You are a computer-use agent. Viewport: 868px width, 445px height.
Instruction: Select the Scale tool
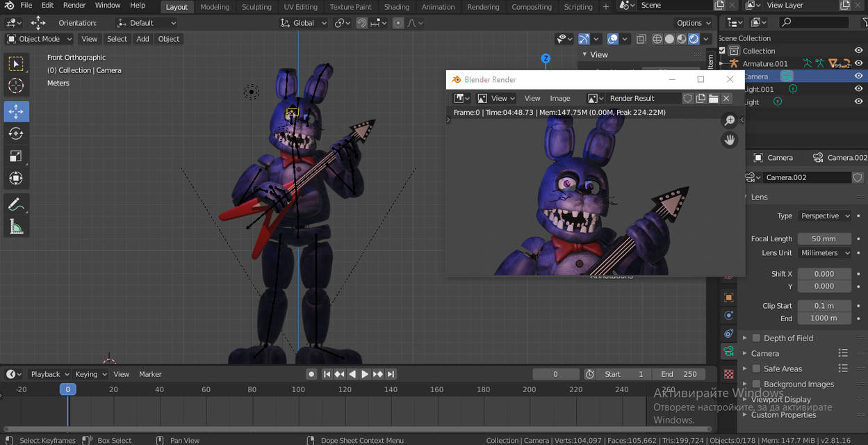point(16,156)
